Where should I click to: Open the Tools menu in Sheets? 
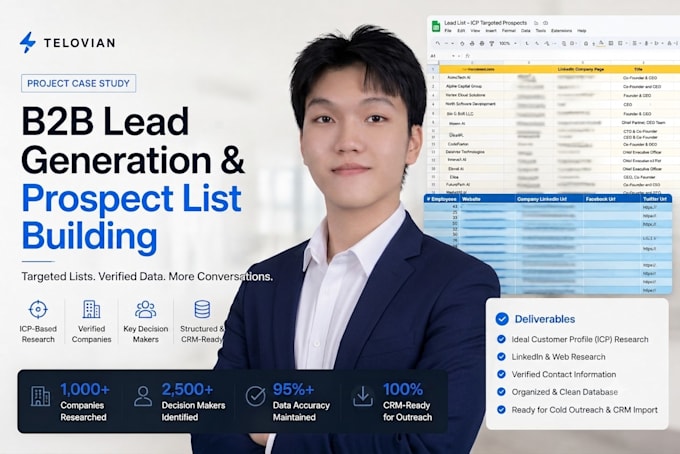point(541,31)
